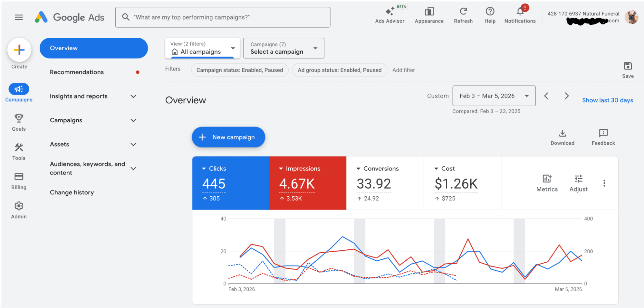Image resolution: width=644 pixels, height=308 pixels.
Task: Expand the Insights and reports section
Action: point(93,96)
